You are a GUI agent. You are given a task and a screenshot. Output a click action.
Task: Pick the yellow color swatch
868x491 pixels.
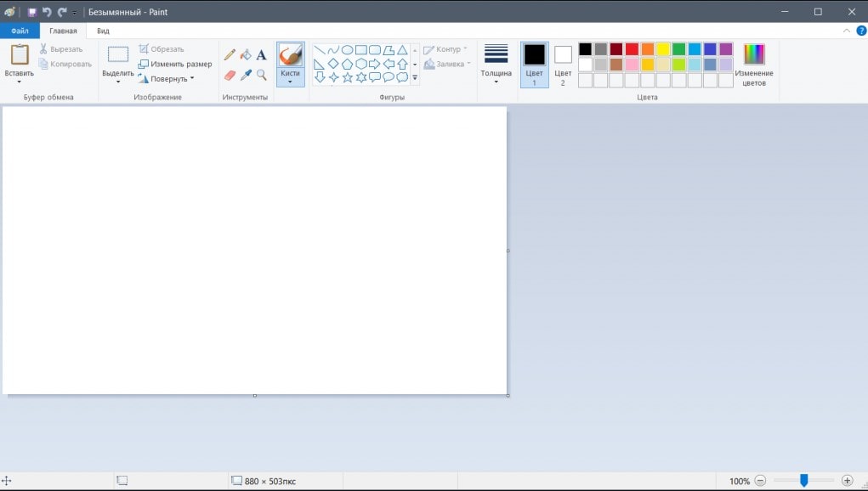tap(663, 49)
